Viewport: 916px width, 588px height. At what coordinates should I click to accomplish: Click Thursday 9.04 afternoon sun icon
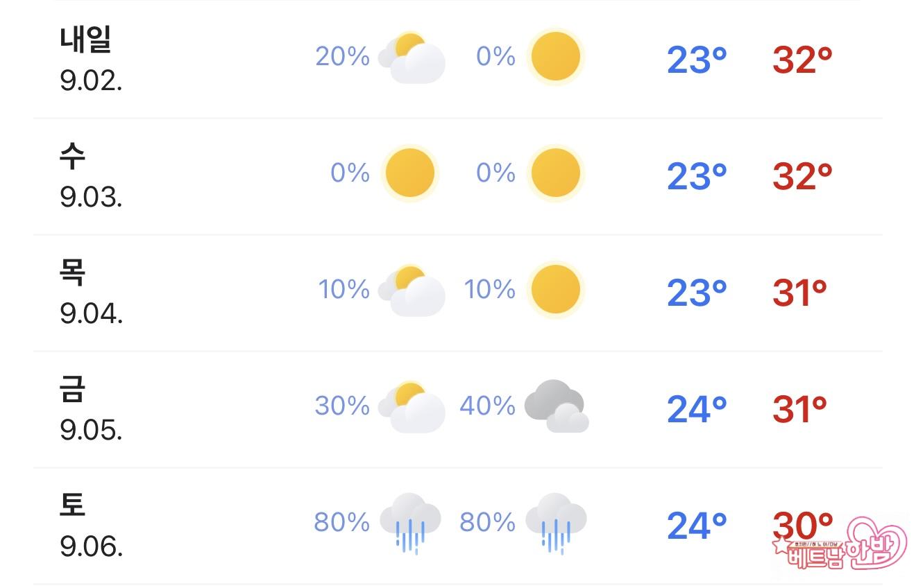[x=555, y=290]
